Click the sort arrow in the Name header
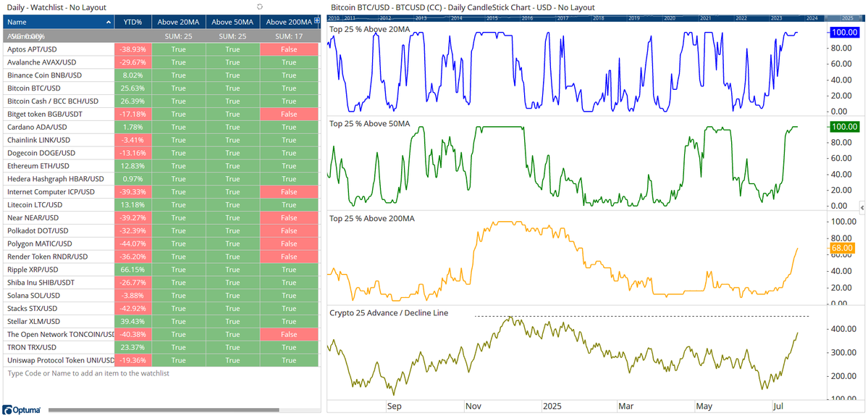Image resolution: width=868 pixels, height=416 pixels. pyautogui.click(x=107, y=22)
